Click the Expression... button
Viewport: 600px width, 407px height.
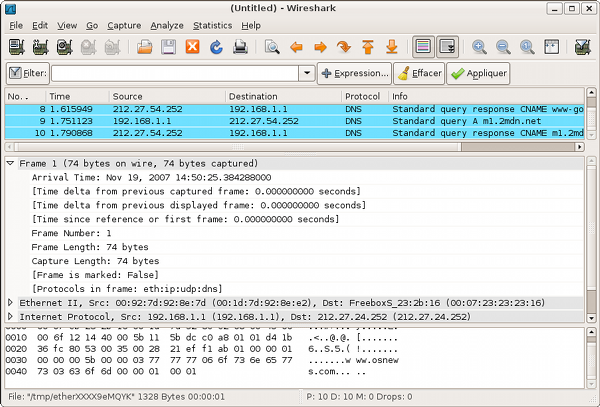point(354,73)
